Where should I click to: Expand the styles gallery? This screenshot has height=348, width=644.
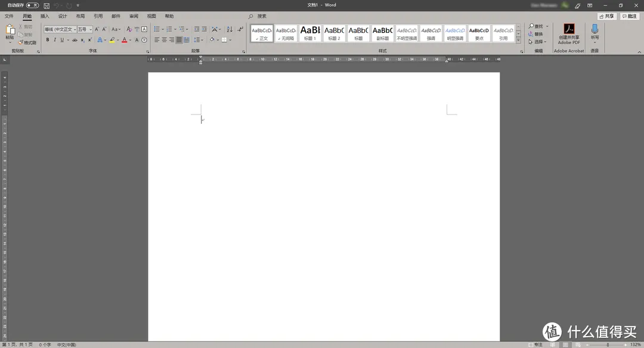tap(519, 41)
